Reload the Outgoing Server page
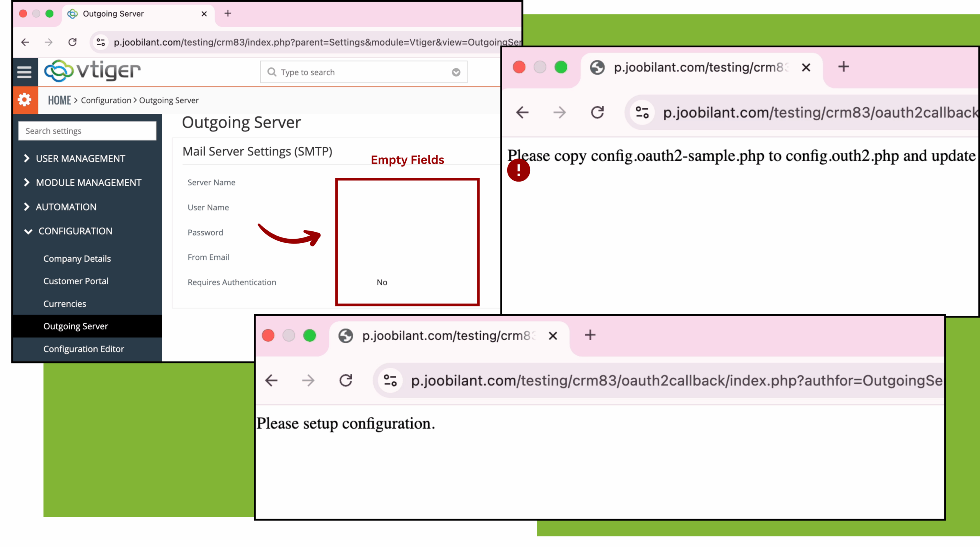The width and height of the screenshot is (980, 547). pyautogui.click(x=72, y=42)
